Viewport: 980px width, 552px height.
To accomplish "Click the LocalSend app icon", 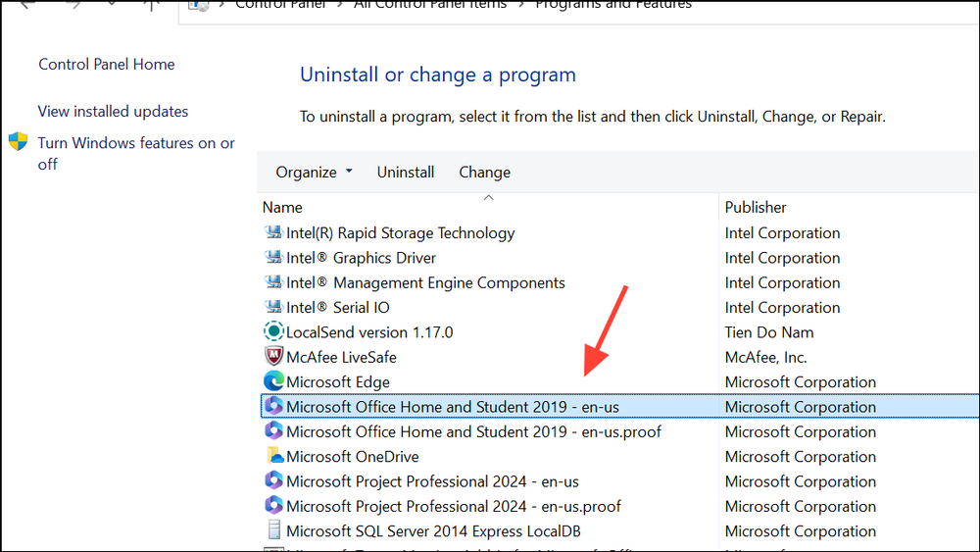I will 273,331.
